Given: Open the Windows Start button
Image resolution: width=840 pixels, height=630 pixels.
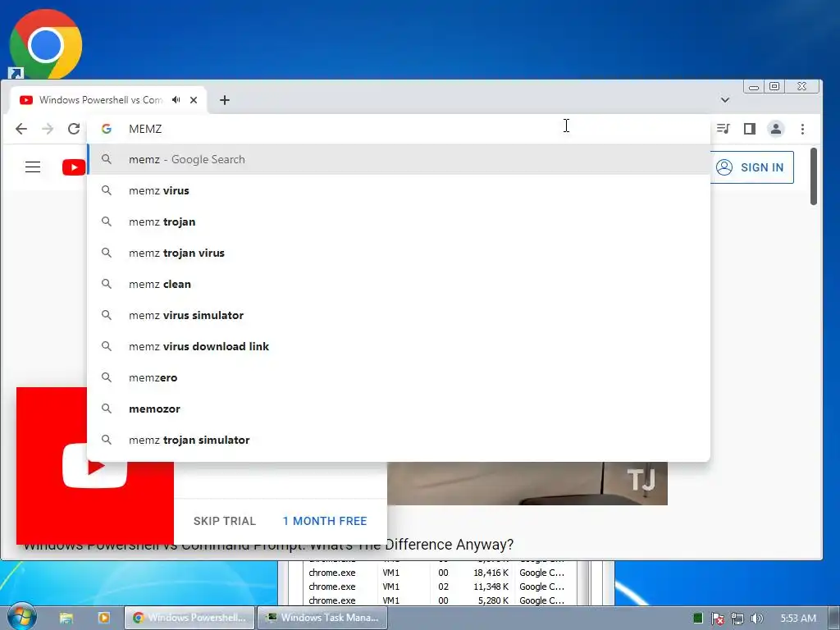Looking at the screenshot, I should coord(21,617).
